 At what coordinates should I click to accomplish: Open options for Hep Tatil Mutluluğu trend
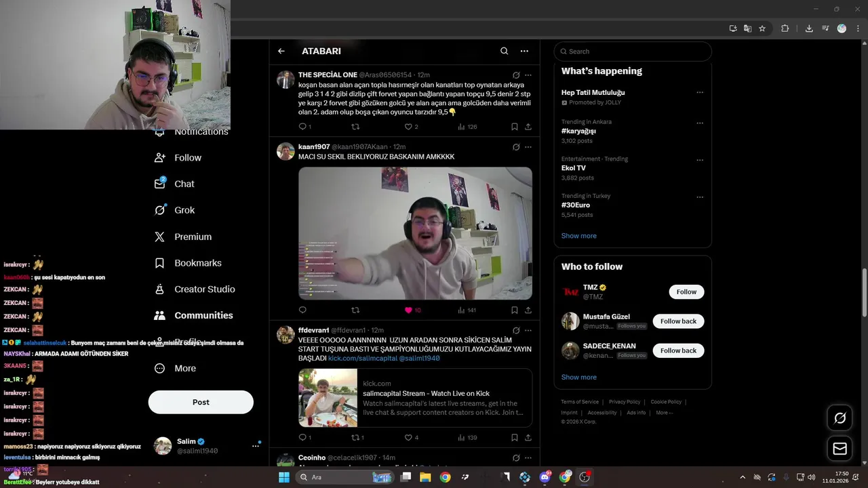(700, 92)
